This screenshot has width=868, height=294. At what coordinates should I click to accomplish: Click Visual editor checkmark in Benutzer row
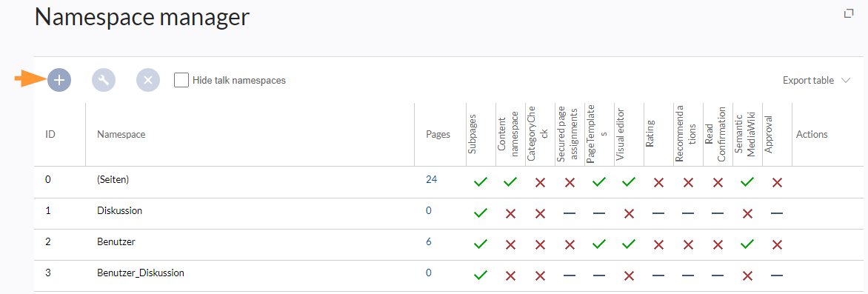coord(628,244)
